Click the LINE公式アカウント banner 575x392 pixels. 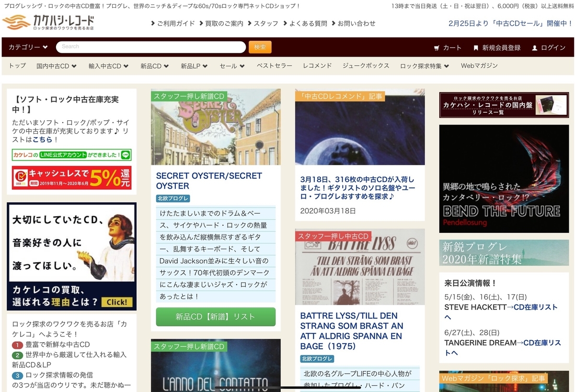pyautogui.click(x=72, y=155)
